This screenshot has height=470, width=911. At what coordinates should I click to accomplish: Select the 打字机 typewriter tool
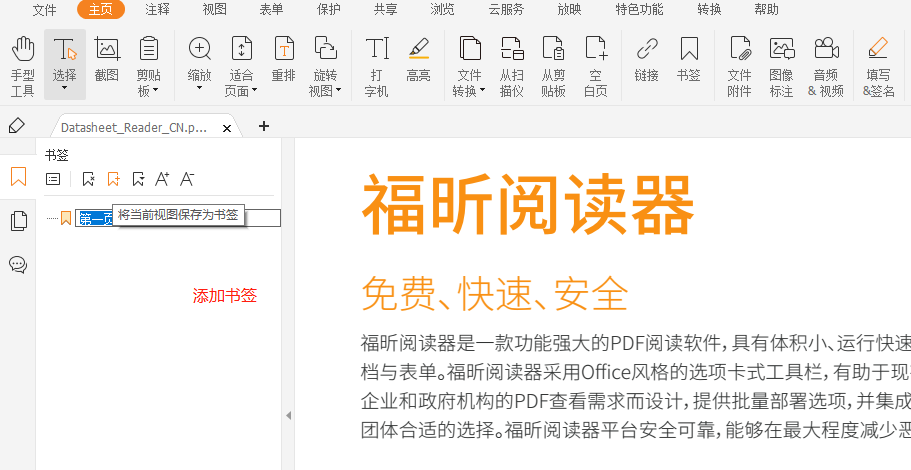[376, 65]
